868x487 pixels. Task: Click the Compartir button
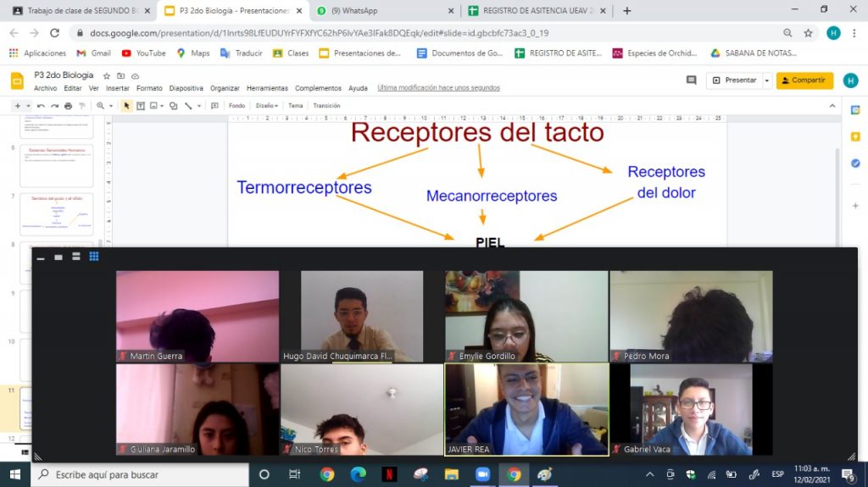click(x=804, y=80)
